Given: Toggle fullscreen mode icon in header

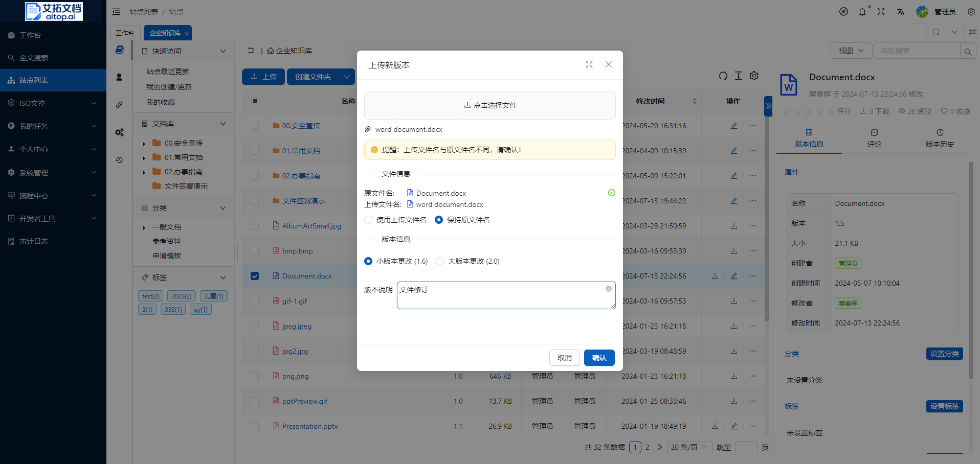Looking at the screenshot, I should tap(881, 12).
